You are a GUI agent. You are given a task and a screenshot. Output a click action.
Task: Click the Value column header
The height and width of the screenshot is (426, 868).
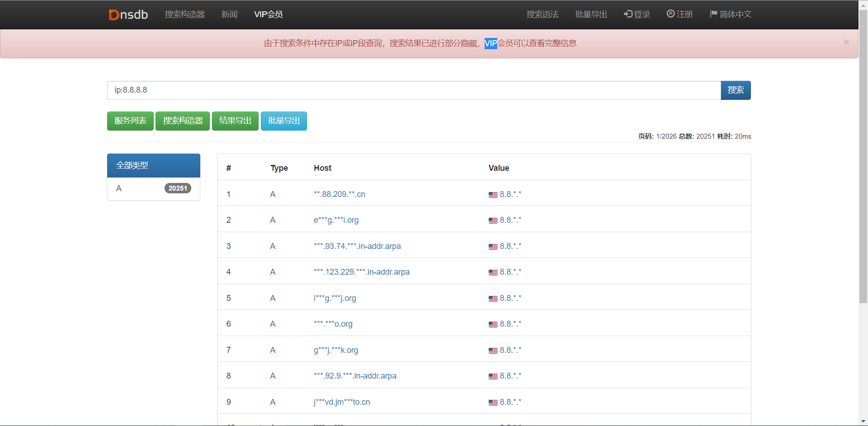pos(499,168)
